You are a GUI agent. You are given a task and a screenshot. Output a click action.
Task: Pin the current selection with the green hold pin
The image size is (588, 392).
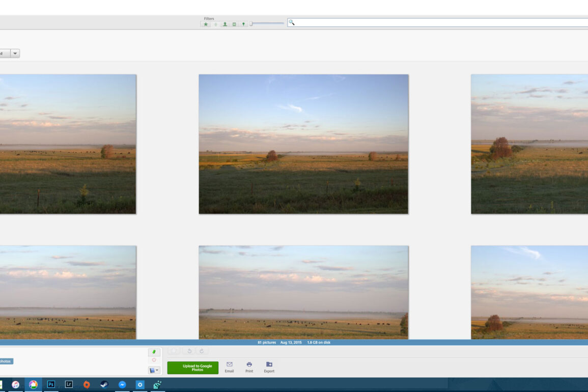[154, 351]
